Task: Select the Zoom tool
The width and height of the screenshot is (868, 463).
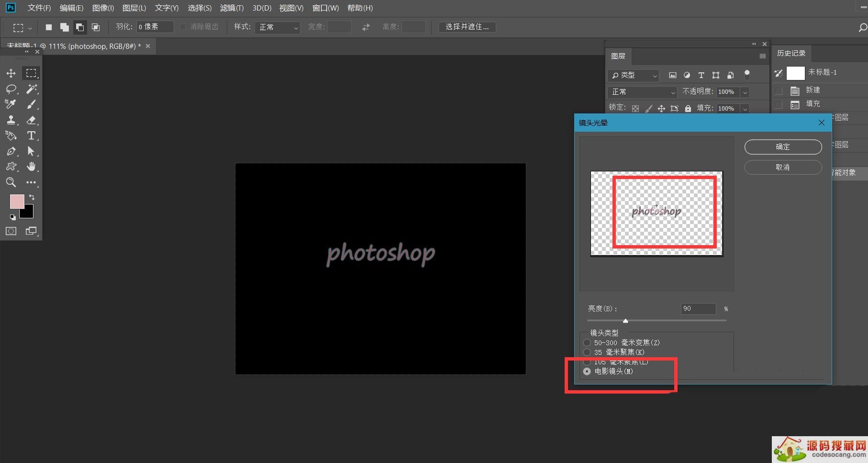Action: tap(11, 182)
